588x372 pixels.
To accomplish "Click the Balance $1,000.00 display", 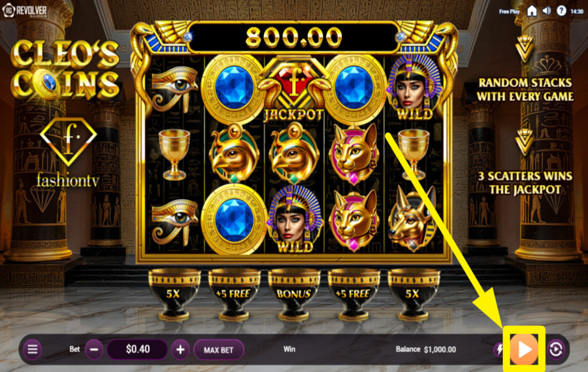I will tap(426, 350).
